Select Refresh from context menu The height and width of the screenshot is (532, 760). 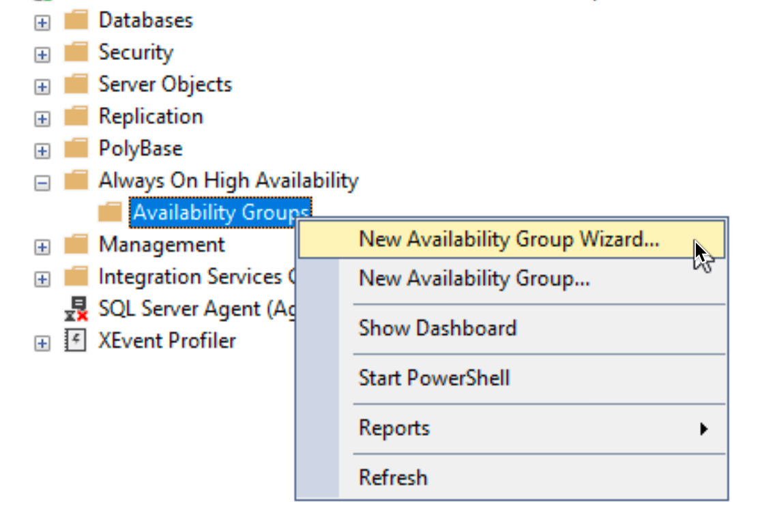[x=512, y=477]
